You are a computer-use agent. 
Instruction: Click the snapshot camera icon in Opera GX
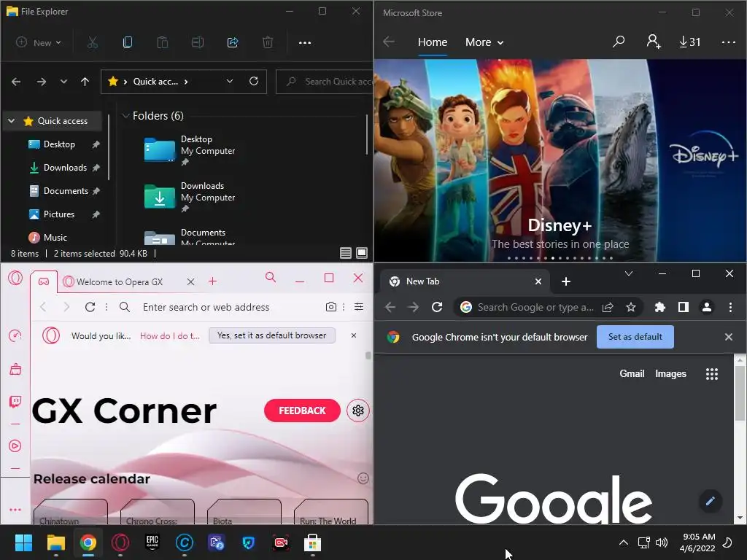click(x=331, y=307)
